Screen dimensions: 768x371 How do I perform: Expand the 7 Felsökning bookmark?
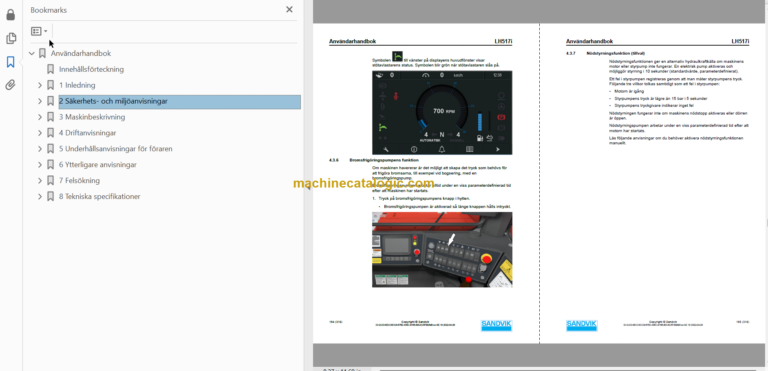click(x=40, y=181)
